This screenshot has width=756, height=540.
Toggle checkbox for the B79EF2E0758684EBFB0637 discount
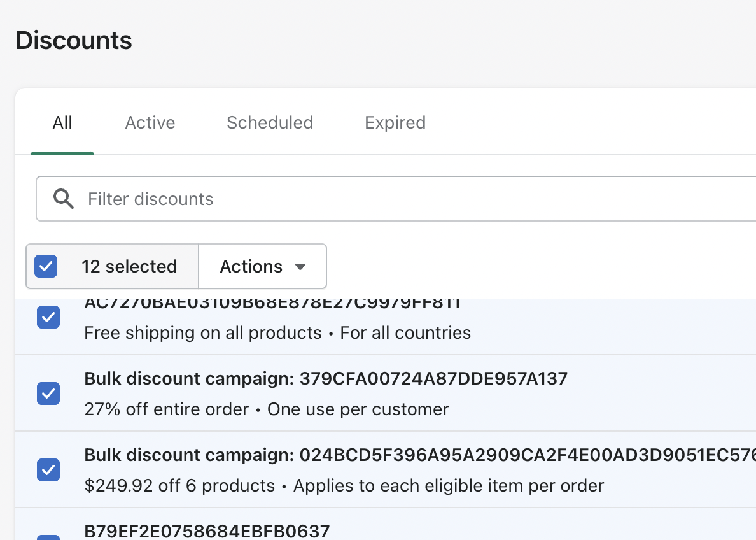[48, 536]
